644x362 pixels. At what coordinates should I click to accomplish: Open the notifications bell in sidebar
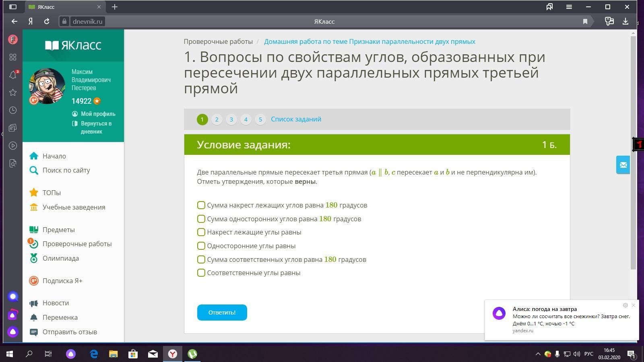(13, 75)
